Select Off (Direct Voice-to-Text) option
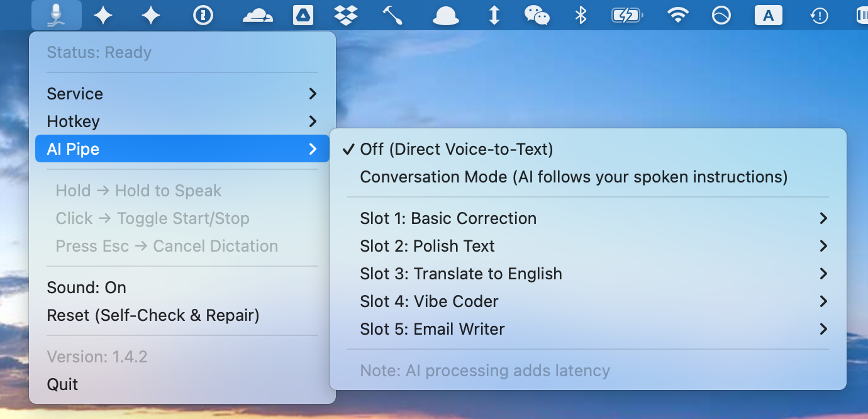Image resolution: width=868 pixels, height=419 pixels. coord(456,149)
